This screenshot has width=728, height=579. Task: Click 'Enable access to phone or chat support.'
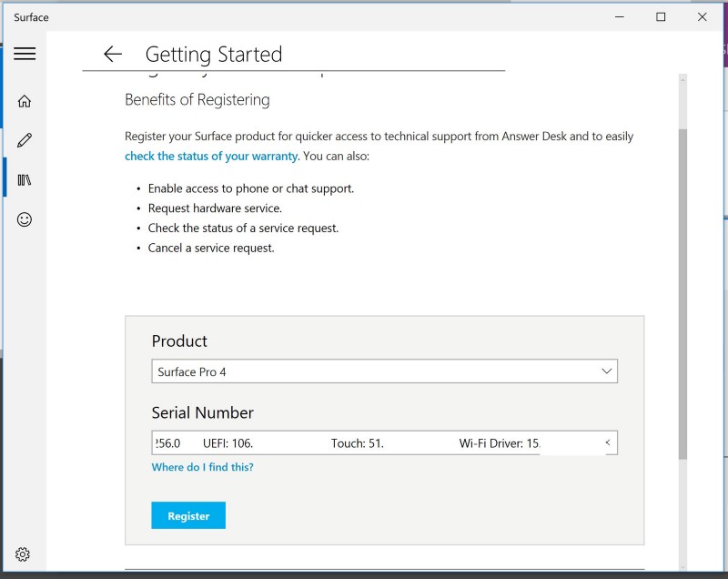tap(251, 188)
